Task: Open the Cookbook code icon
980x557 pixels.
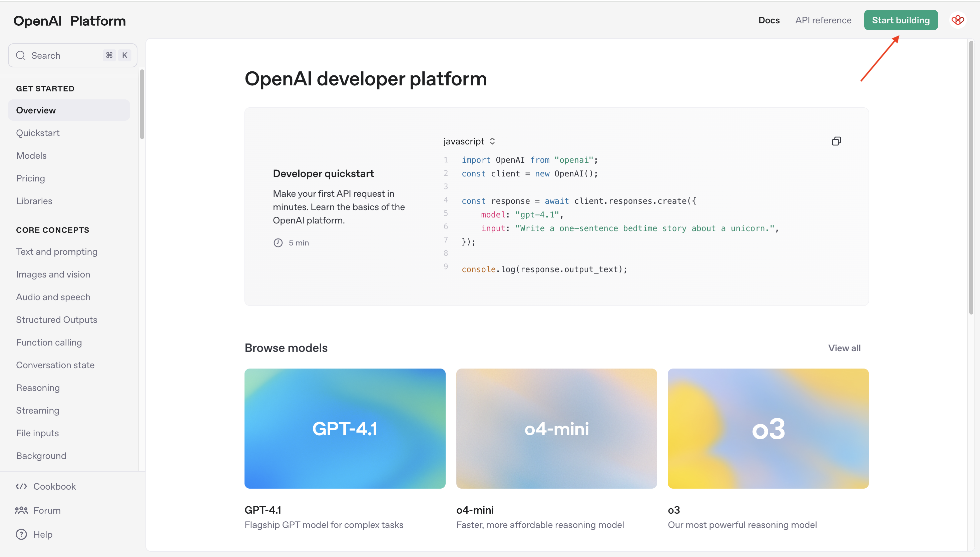Action: point(21,486)
